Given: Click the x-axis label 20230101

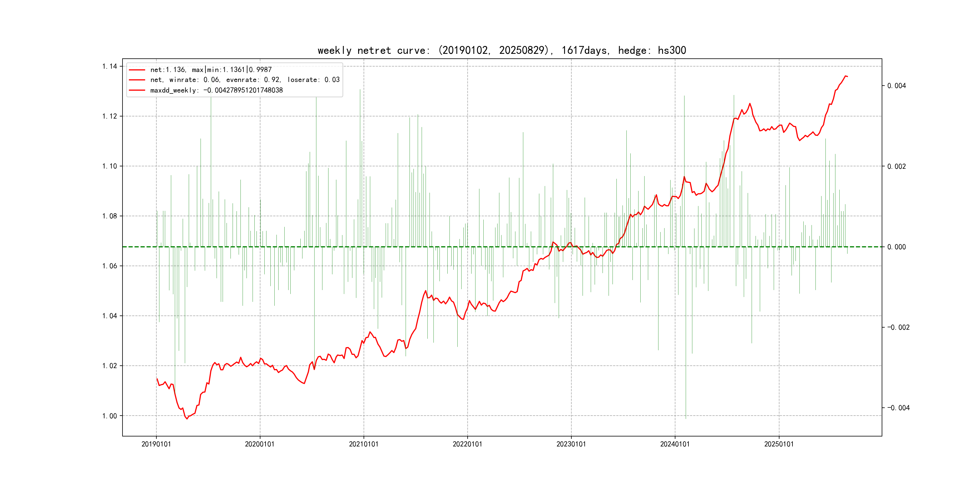Looking at the screenshot, I should (571, 444).
